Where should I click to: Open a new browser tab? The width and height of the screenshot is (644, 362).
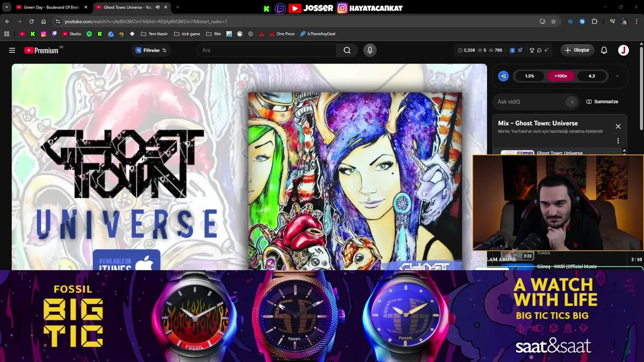pos(178,7)
